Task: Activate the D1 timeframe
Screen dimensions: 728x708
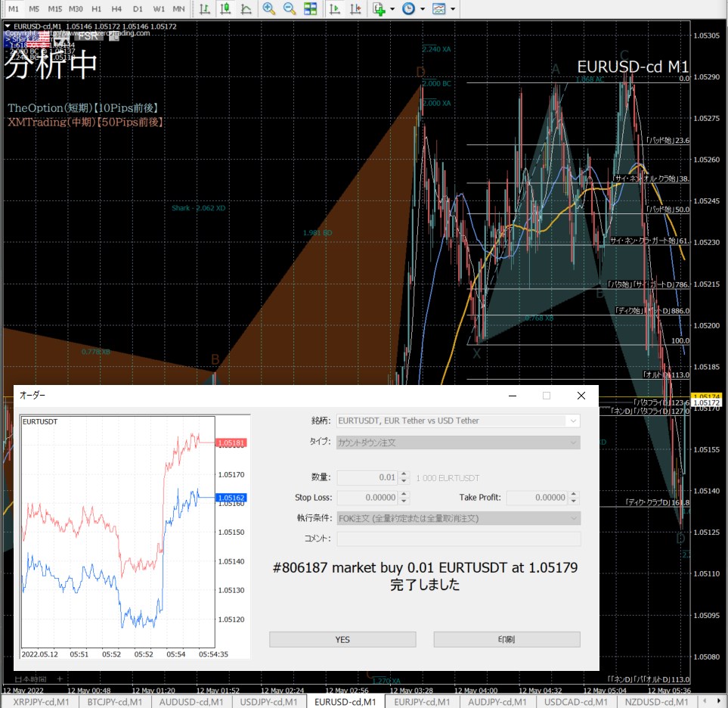Action: (137, 9)
